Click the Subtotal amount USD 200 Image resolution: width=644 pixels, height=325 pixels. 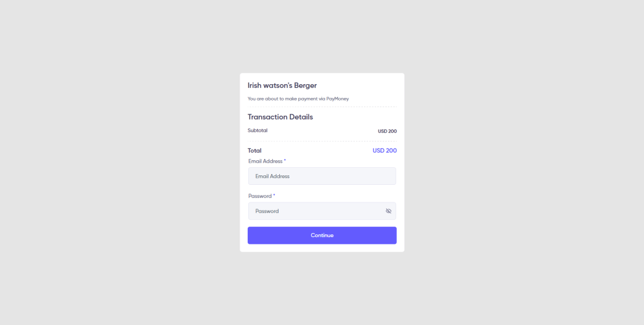(x=387, y=131)
